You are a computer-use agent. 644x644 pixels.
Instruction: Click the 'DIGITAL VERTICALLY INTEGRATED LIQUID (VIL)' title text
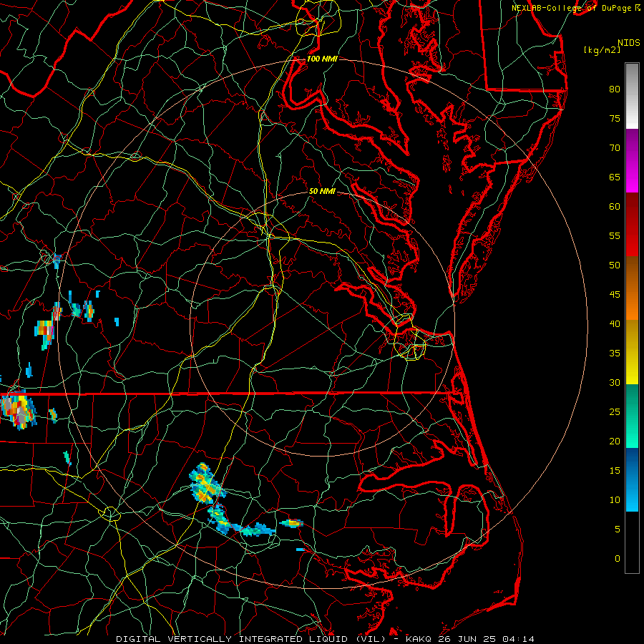click(250, 639)
